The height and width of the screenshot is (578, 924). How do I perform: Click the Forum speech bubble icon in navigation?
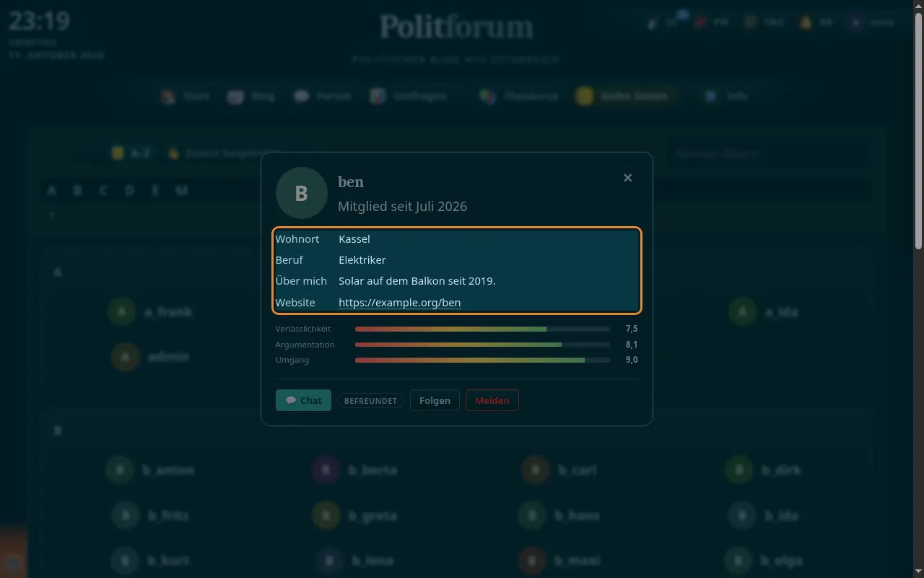point(302,96)
